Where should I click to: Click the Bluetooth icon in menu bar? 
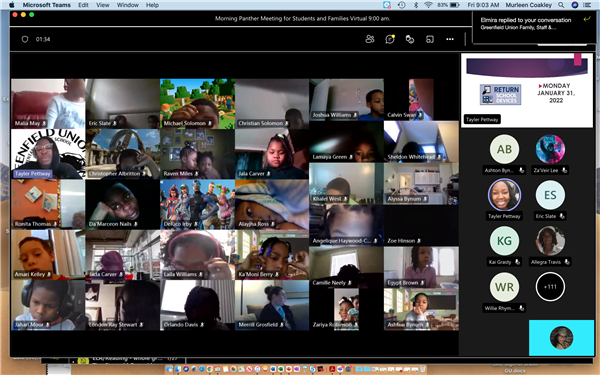click(416, 5)
